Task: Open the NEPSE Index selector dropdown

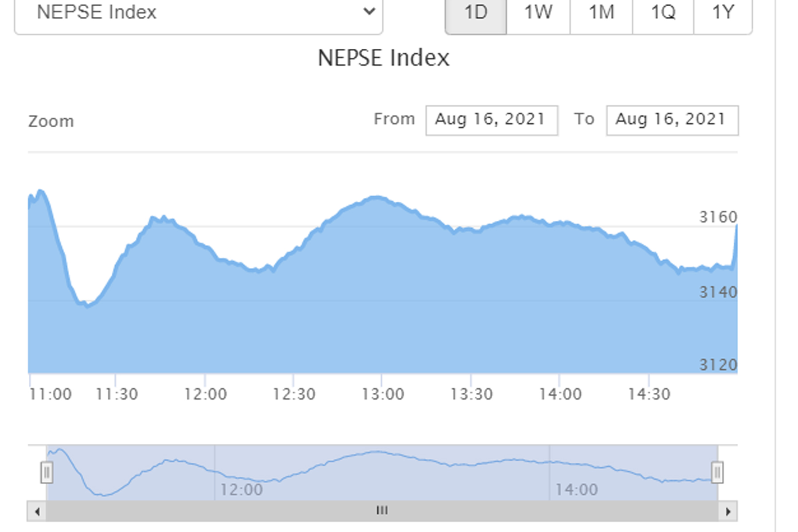Action: (x=199, y=12)
